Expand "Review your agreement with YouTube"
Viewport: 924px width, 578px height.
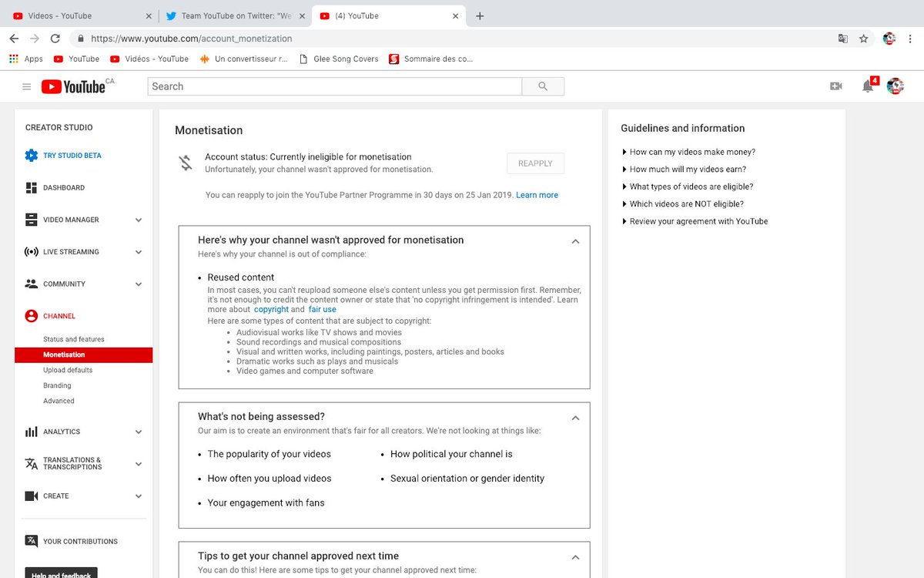pyautogui.click(x=695, y=221)
